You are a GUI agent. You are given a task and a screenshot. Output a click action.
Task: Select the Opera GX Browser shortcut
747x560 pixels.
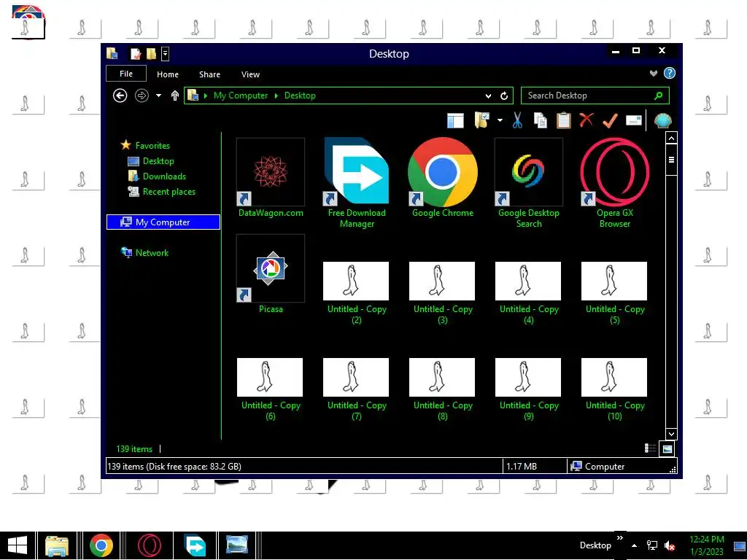(614, 183)
